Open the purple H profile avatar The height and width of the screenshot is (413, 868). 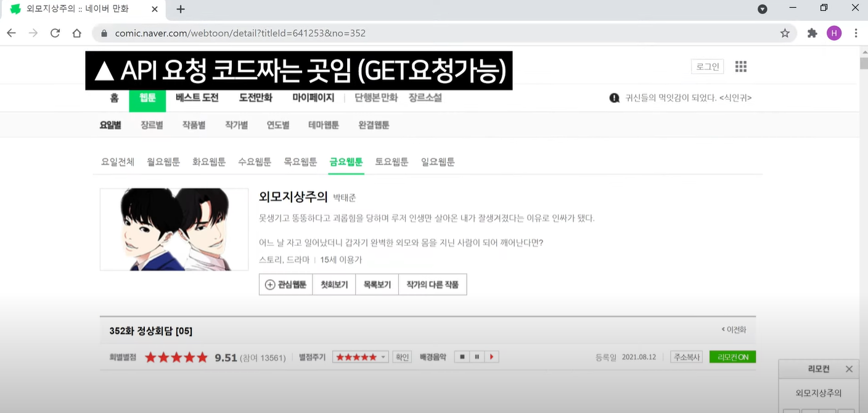pos(834,33)
